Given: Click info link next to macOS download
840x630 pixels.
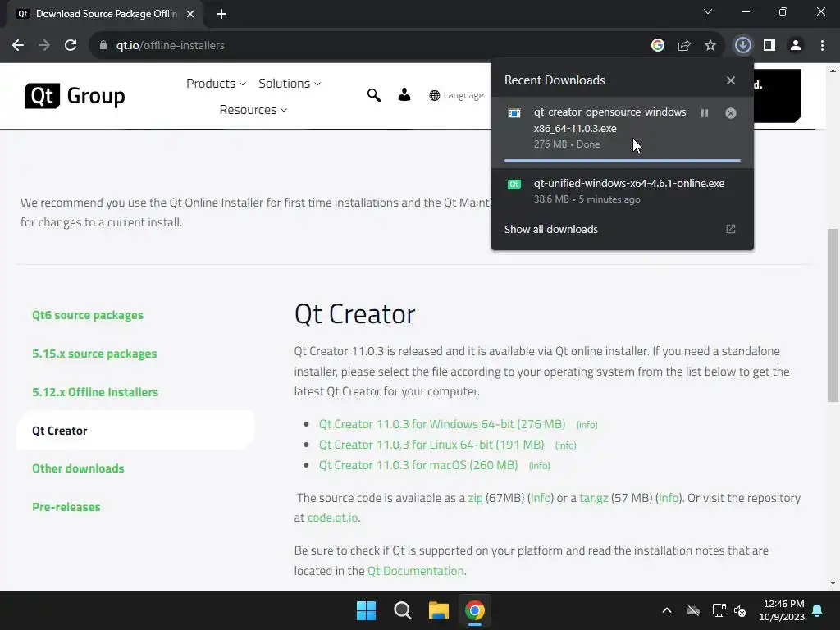Looking at the screenshot, I should tap(540, 466).
